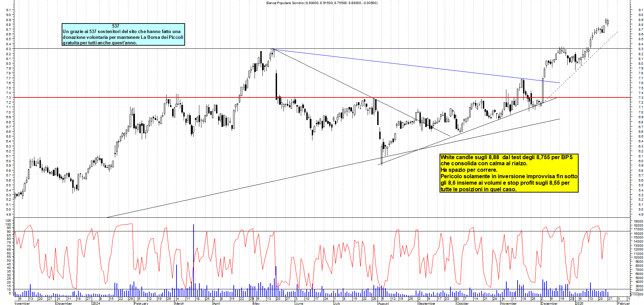
Task: Click the line 'che consolida con calma al rialzo.'
Action: 484,164
